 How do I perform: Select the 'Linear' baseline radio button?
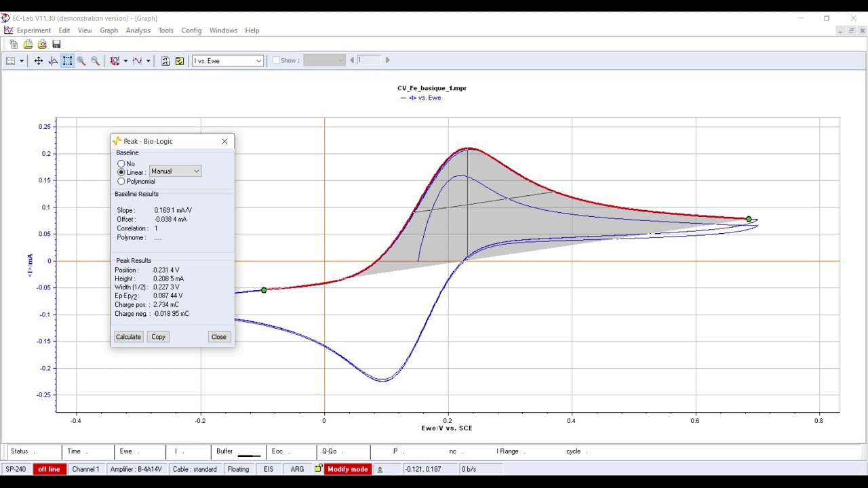click(121, 172)
